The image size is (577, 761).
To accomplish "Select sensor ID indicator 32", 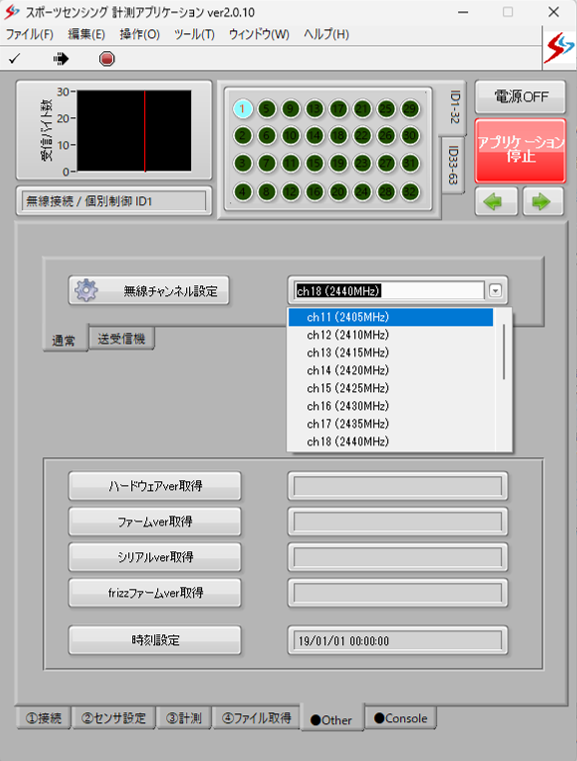I will (x=410, y=192).
